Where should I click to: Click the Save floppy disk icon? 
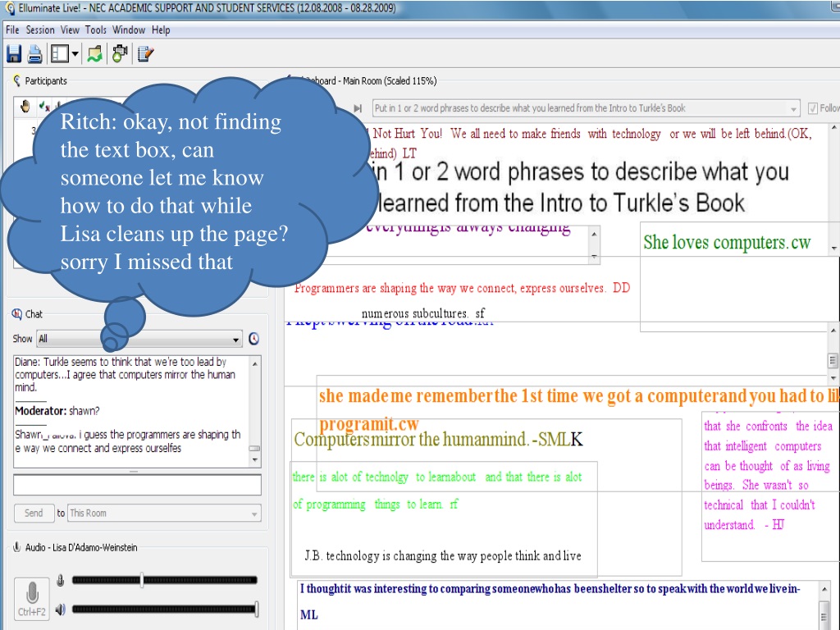[13, 54]
